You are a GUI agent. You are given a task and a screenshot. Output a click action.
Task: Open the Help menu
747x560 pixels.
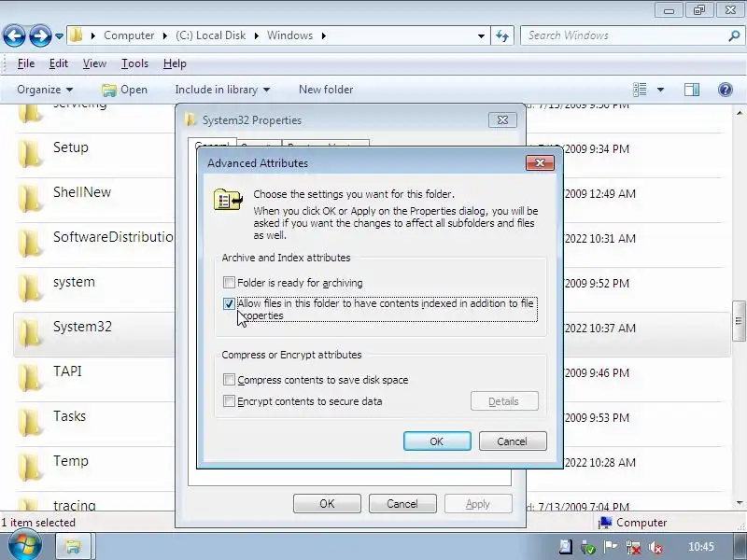175,63
